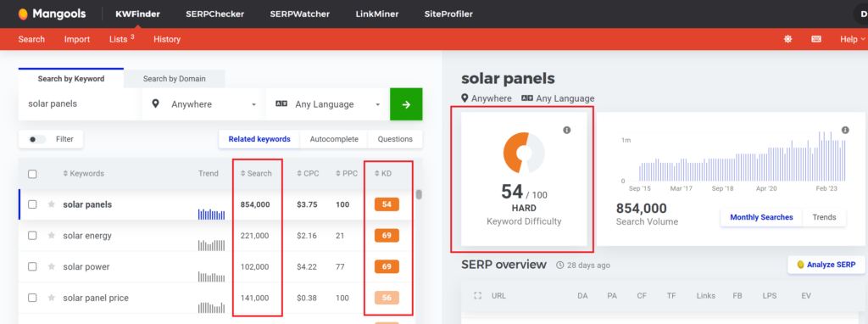Click the green arrow search button
This screenshot has width=868, height=324.
[x=406, y=104]
